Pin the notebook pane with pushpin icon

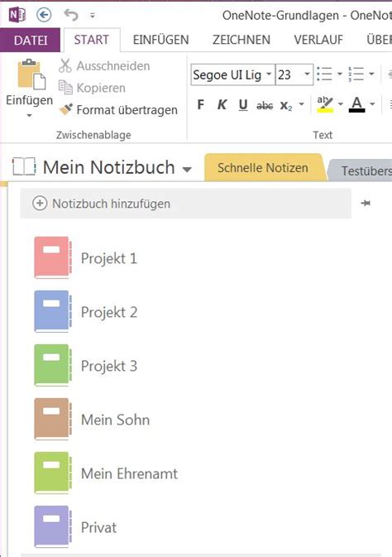(366, 204)
